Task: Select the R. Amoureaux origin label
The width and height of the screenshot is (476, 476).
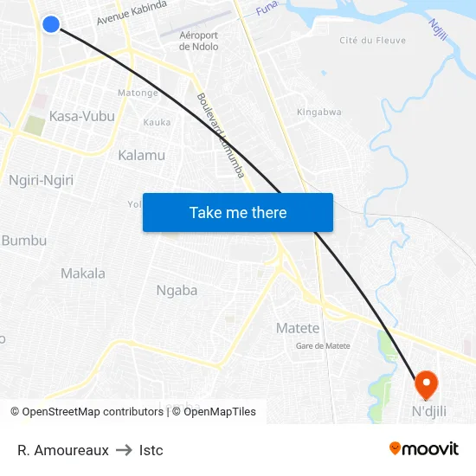Action: click(63, 450)
